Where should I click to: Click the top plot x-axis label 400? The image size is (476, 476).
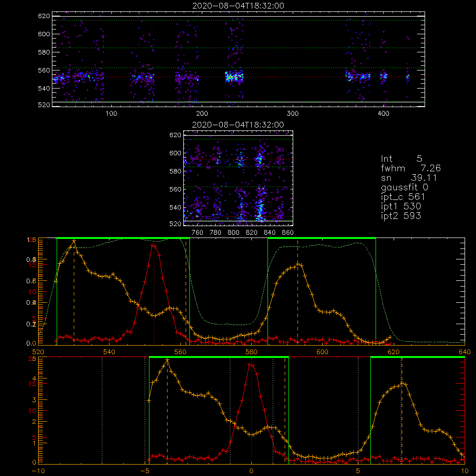(383, 114)
